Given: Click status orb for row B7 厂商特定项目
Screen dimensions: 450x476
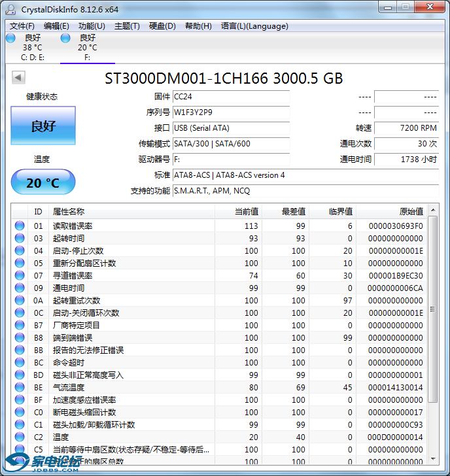Looking at the screenshot, I should 20,325.
